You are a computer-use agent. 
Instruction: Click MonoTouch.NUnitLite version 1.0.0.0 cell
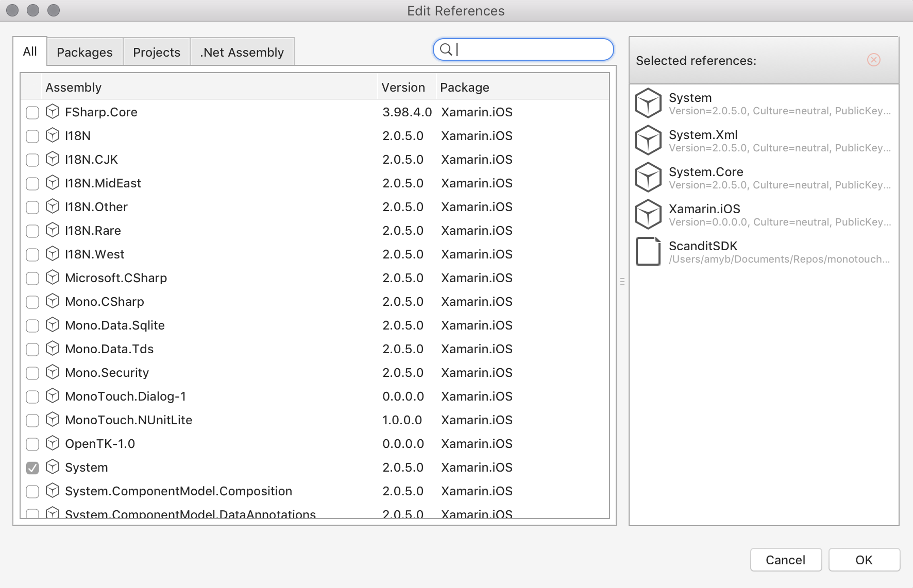tap(402, 420)
